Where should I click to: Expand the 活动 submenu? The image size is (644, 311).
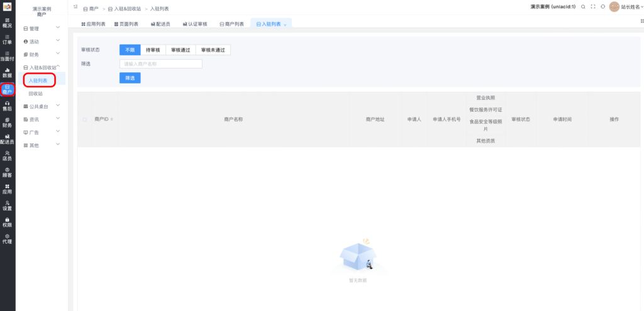click(x=42, y=41)
